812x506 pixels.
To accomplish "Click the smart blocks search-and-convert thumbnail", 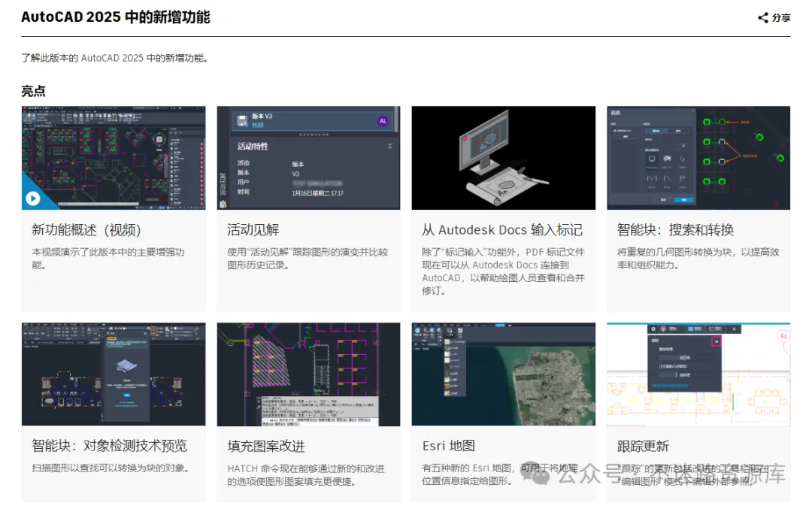I will tap(698, 158).
